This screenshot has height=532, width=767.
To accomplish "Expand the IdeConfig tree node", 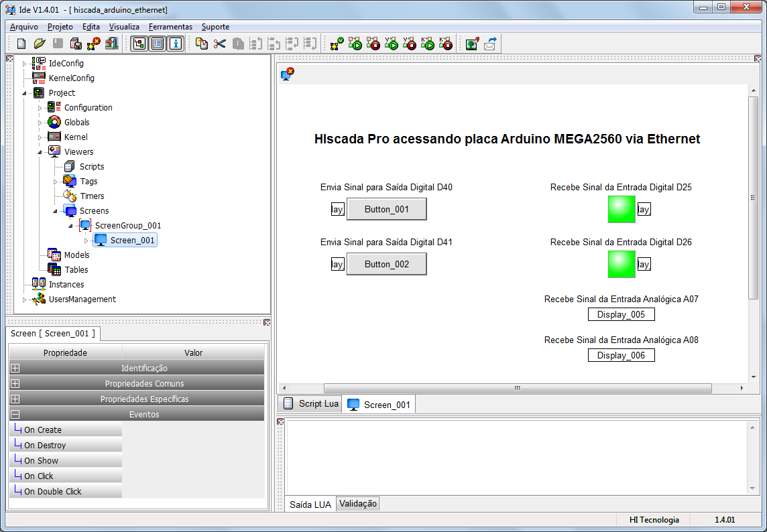I will pos(24,64).
